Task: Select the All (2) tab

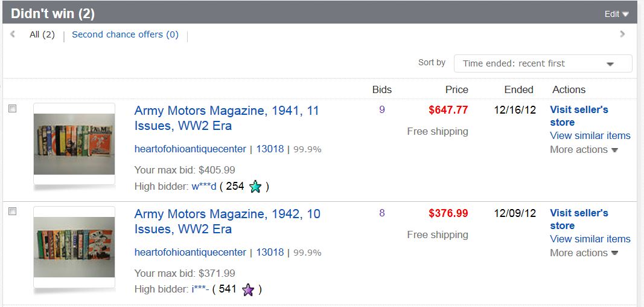Action: pyautogui.click(x=42, y=34)
